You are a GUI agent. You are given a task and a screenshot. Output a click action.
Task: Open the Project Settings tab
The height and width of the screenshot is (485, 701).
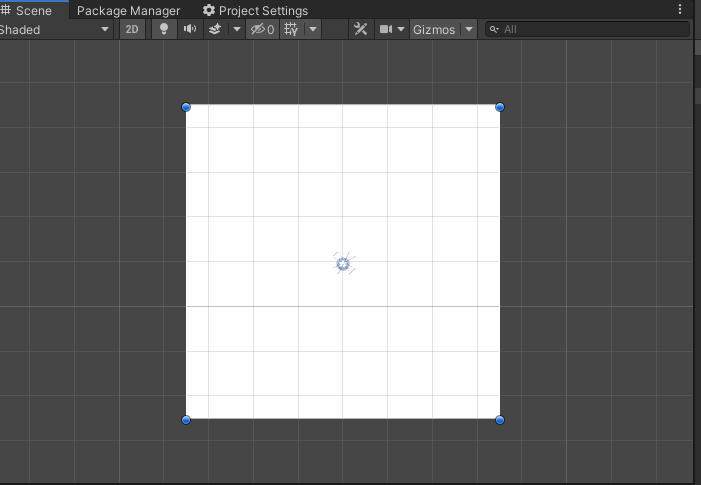click(255, 10)
